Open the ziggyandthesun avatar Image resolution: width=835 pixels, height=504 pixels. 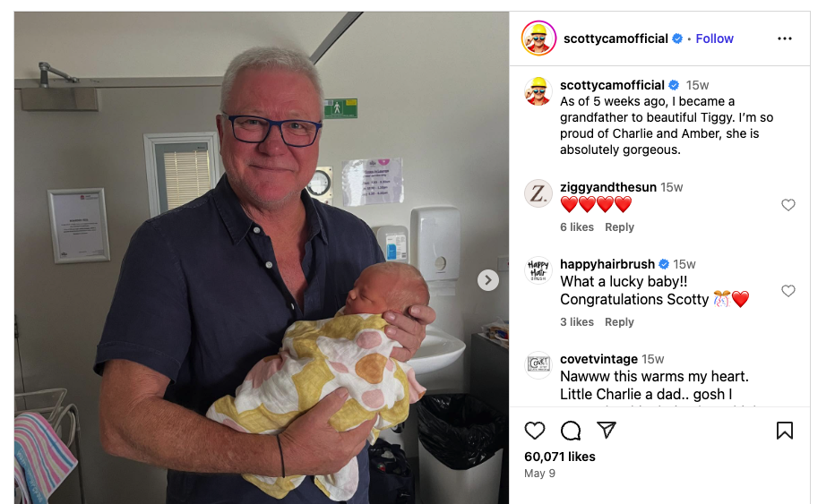[x=538, y=193]
